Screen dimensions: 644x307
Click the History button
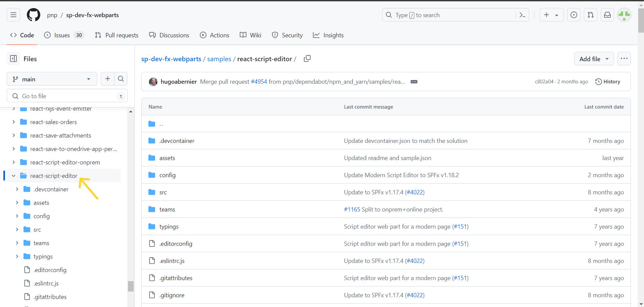point(608,81)
